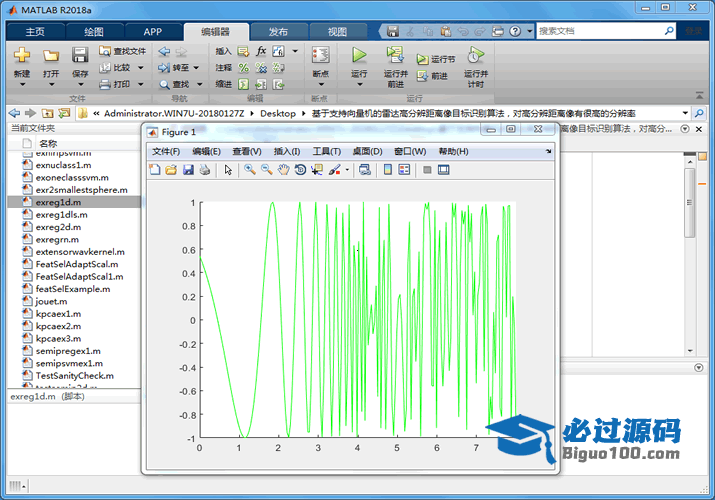Switch to Plots (绘图) tab

94,31
